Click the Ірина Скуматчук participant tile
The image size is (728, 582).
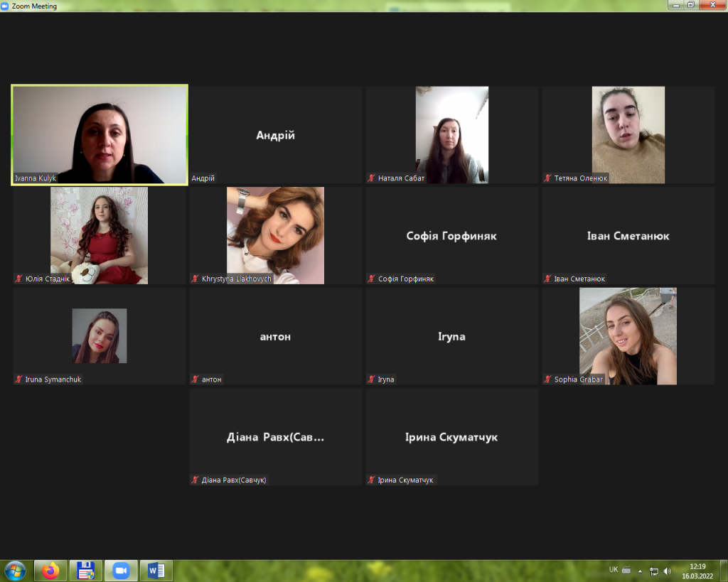(x=451, y=437)
